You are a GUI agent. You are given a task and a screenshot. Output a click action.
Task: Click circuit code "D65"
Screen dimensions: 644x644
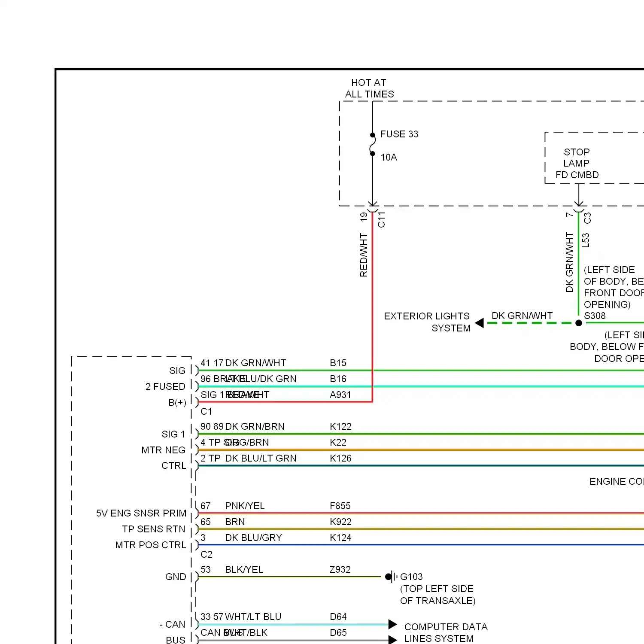(338, 632)
